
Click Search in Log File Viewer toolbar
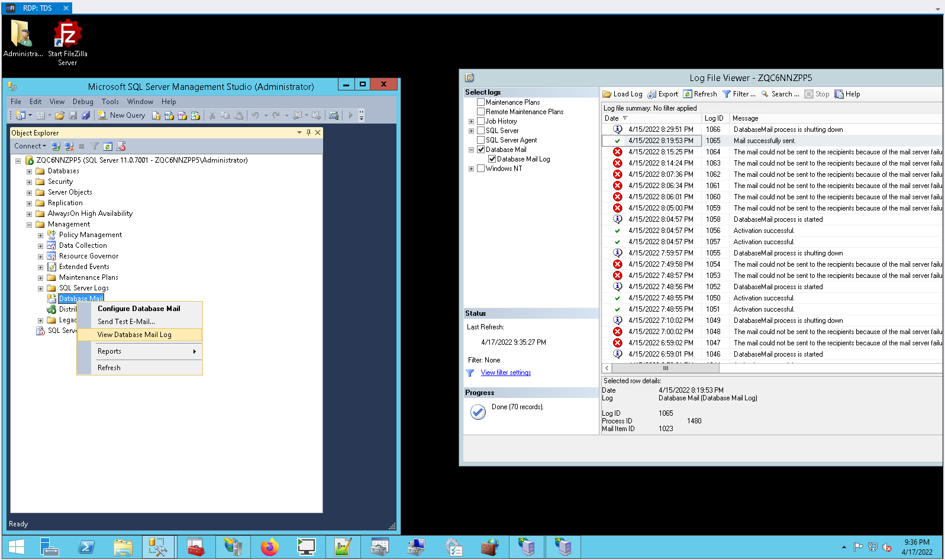780,94
